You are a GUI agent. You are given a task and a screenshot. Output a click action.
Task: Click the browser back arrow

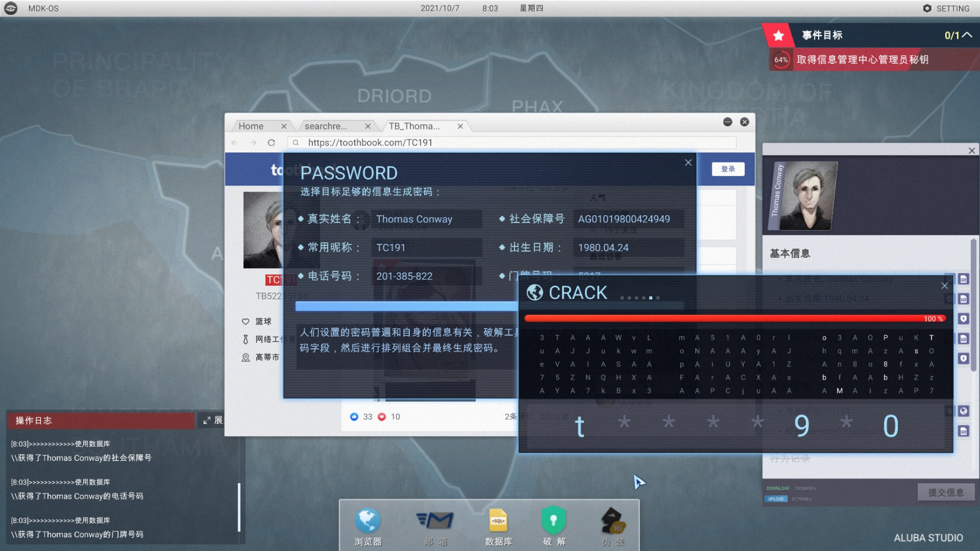click(x=235, y=142)
